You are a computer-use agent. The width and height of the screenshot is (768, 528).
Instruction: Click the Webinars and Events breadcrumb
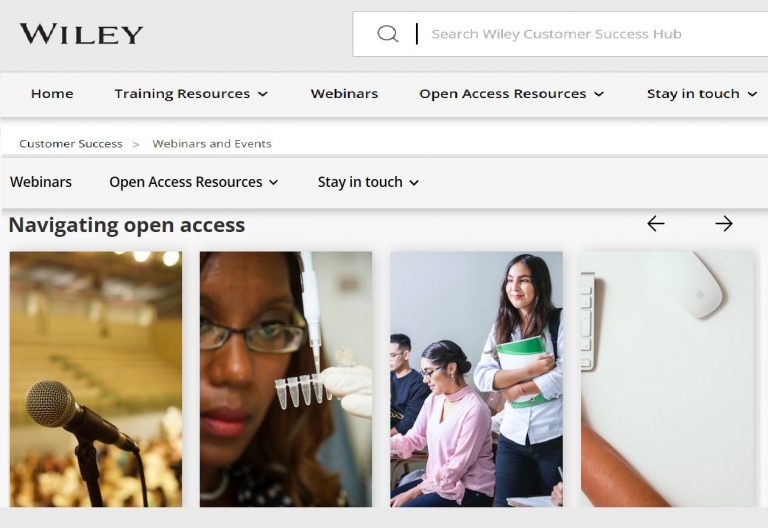click(212, 144)
